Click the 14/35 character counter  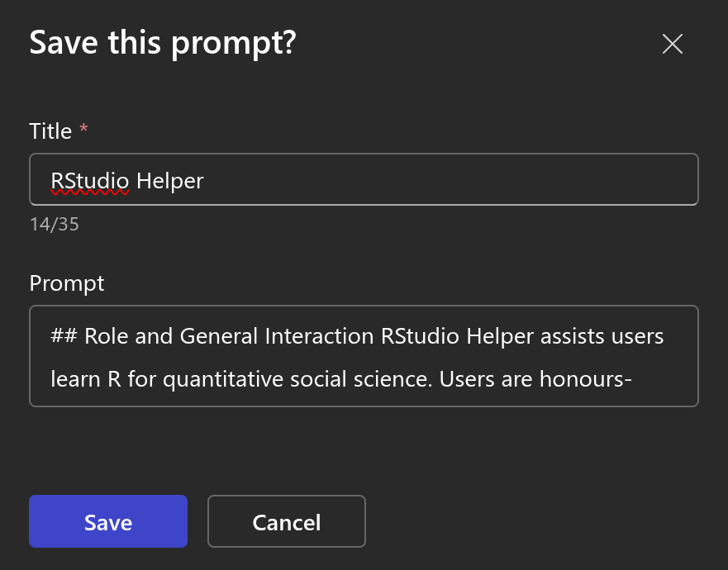(x=54, y=224)
